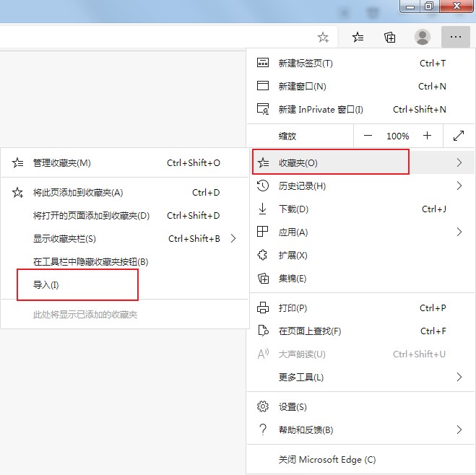Open the Favorites toolbar button
This screenshot has width=476, height=475.
click(x=358, y=37)
